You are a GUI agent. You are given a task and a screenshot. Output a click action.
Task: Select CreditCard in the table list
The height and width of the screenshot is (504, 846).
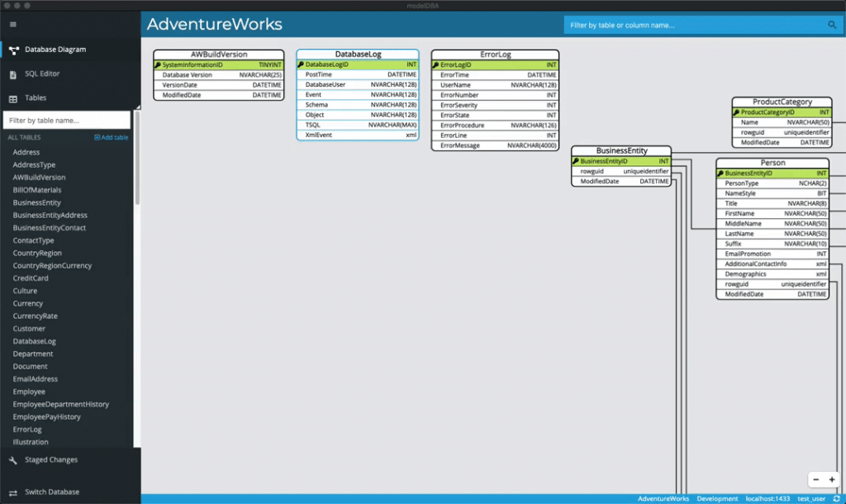(31, 278)
